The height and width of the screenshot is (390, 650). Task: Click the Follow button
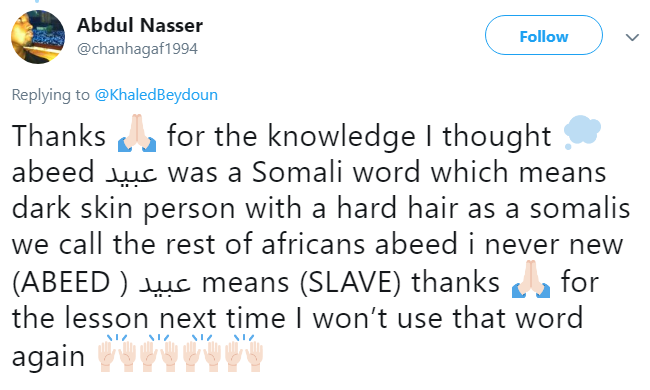pos(543,35)
